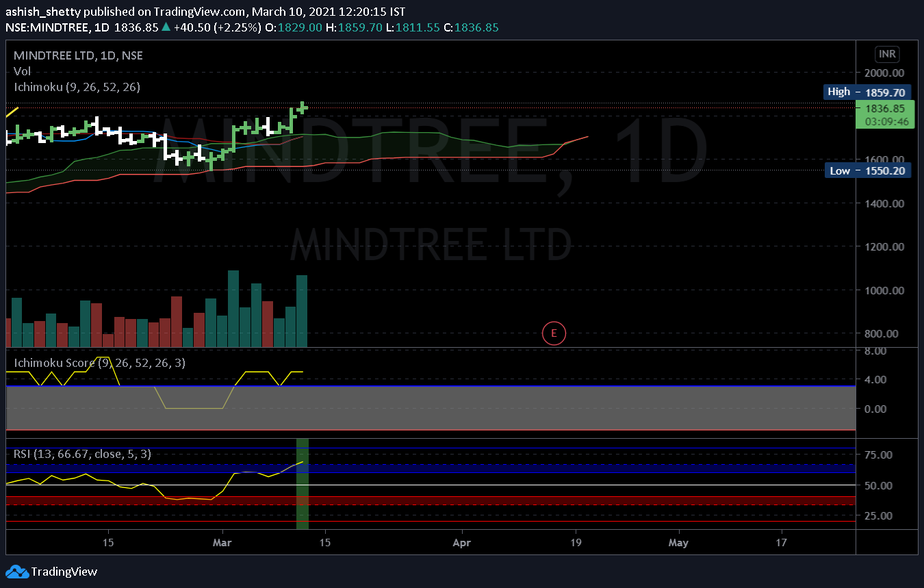Viewport: 924px width, 588px height.
Task: Click the earnings 'E' marker circle
Action: [x=554, y=333]
